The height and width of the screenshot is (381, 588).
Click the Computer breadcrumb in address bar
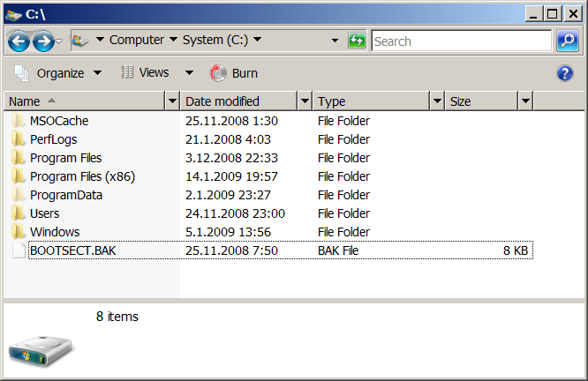pyautogui.click(x=137, y=40)
